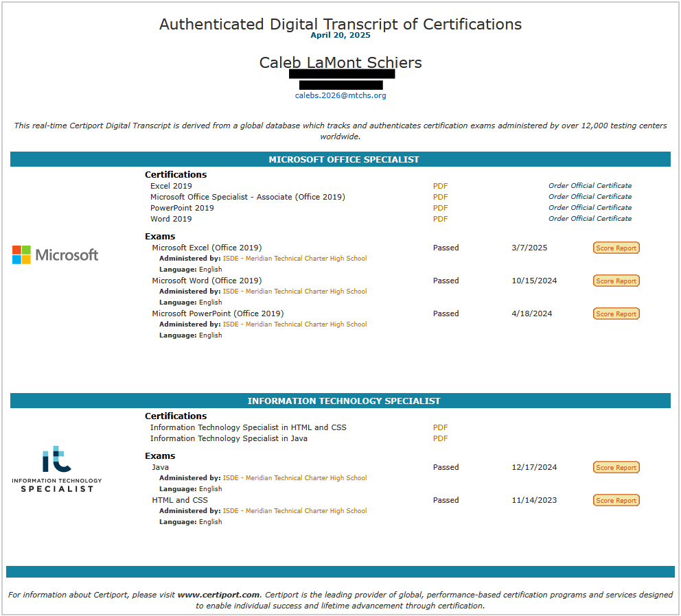Open PDF for IT Specialist in HTML and CSS
681x616 pixels.
440,427
